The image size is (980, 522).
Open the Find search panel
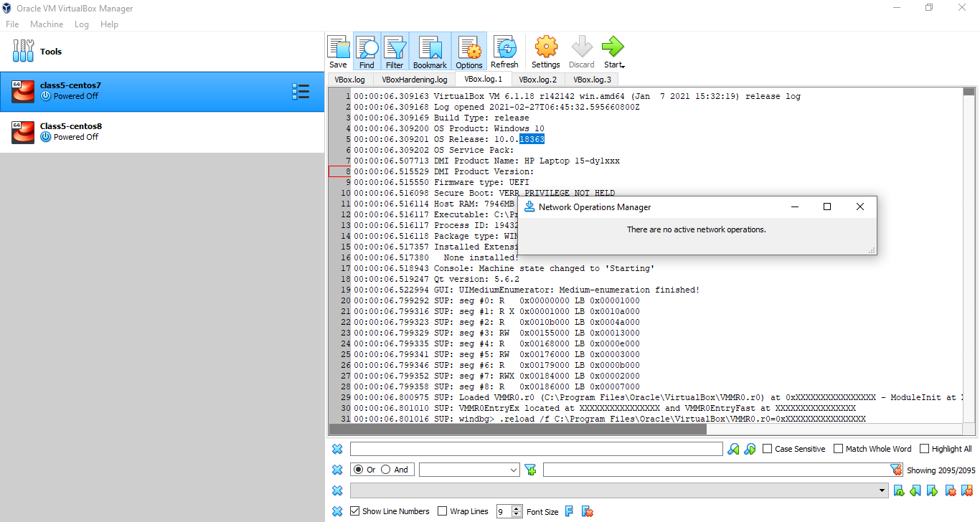click(367, 50)
